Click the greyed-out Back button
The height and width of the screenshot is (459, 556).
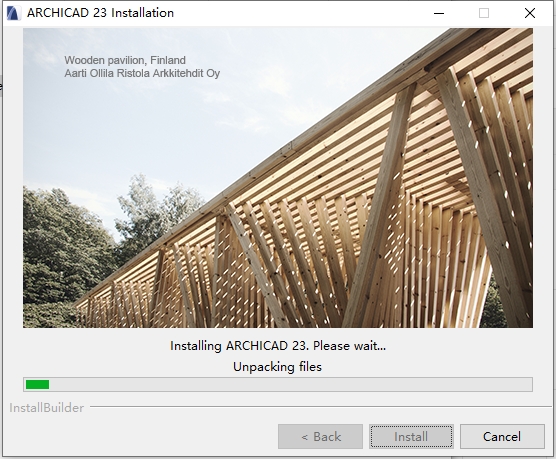click(x=321, y=436)
